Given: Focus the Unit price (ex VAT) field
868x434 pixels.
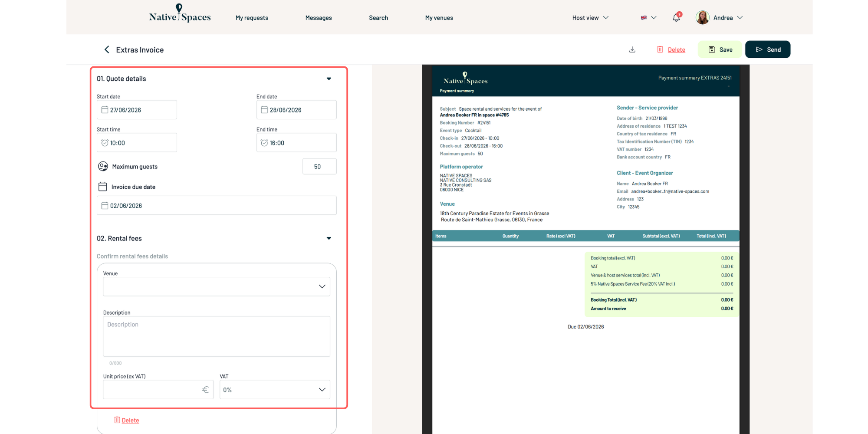Looking at the screenshot, I should [158, 390].
